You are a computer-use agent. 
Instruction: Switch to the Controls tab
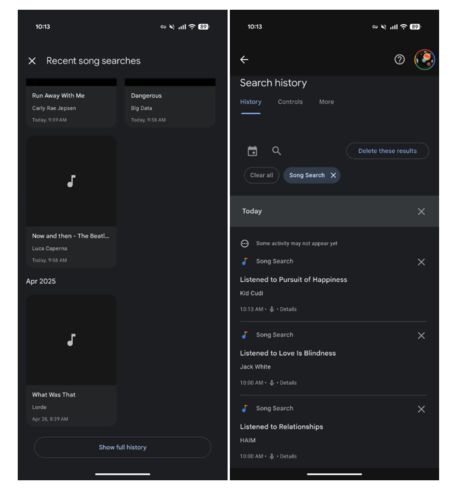point(290,102)
